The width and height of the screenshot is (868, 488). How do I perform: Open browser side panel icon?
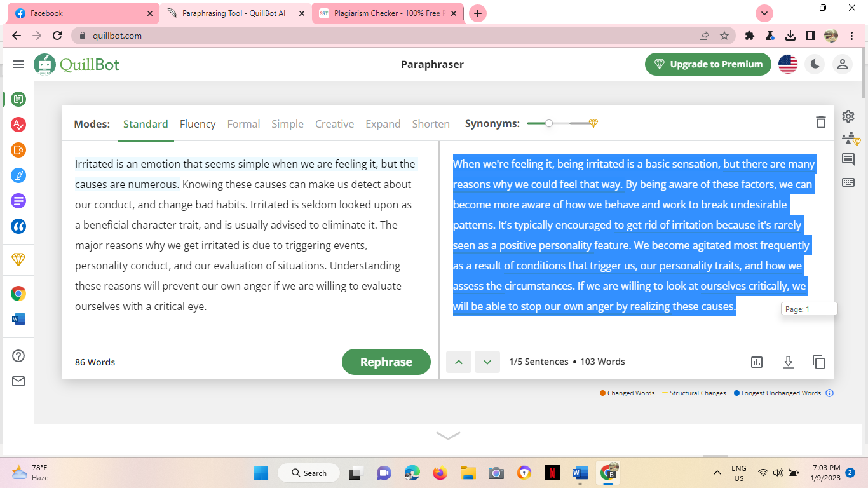click(x=811, y=36)
